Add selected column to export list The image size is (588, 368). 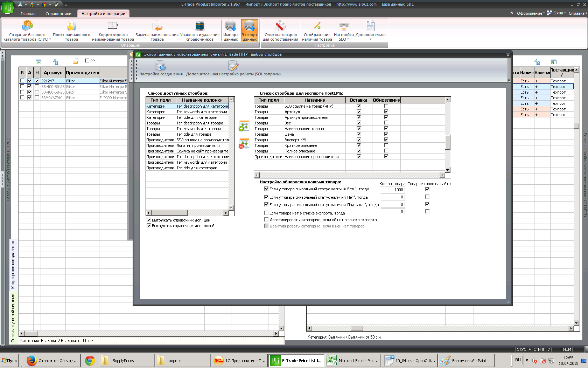pyautogui.click(x=244, y=126)
